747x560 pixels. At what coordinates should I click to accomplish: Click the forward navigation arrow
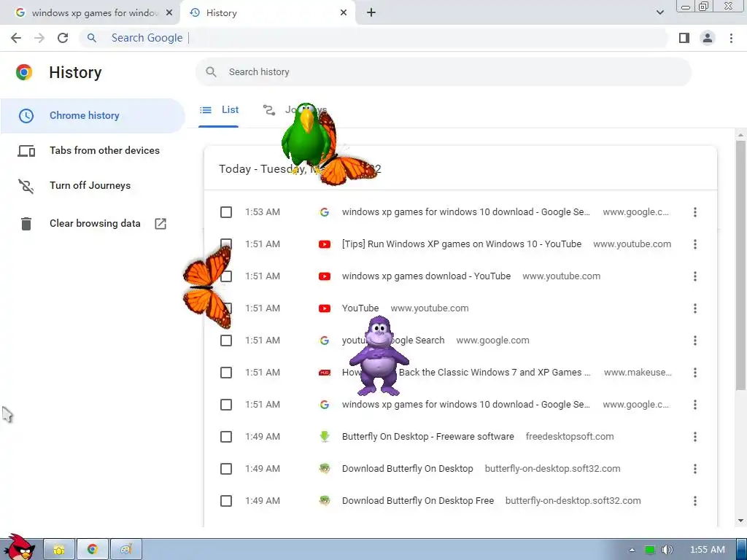tap(39, 38)
